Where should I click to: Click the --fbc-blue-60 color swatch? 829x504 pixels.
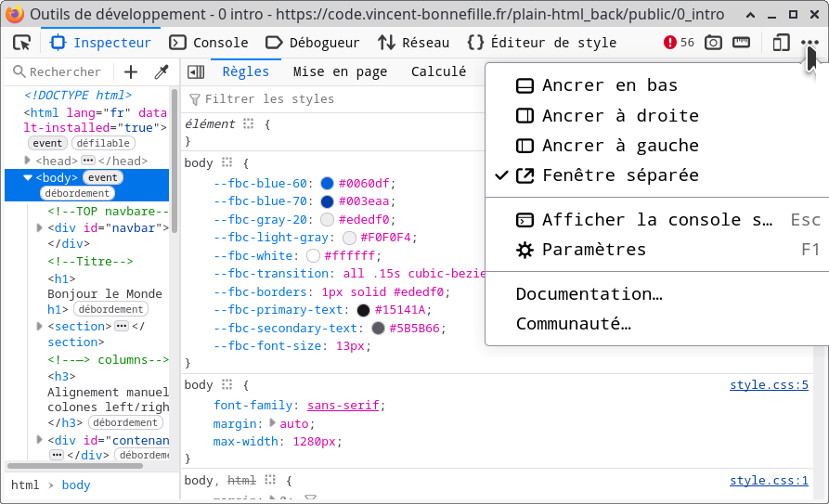[327, 184]
